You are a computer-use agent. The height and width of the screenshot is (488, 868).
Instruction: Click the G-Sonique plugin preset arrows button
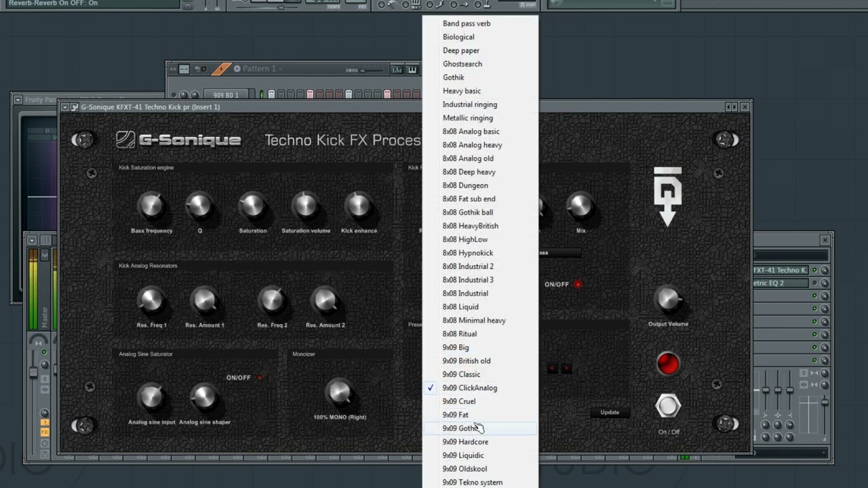point(731,107)
